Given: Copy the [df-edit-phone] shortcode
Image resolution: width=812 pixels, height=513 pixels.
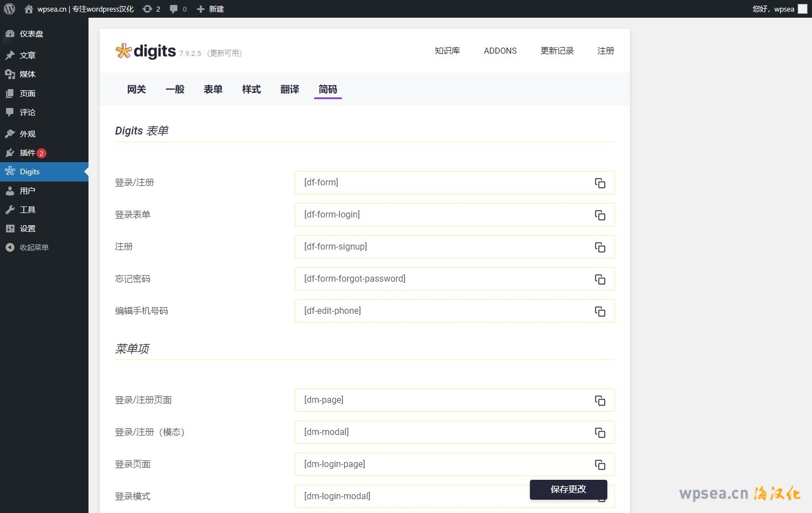Looking at the screenshot, I should pyautogui.click(x=600, y=312).
